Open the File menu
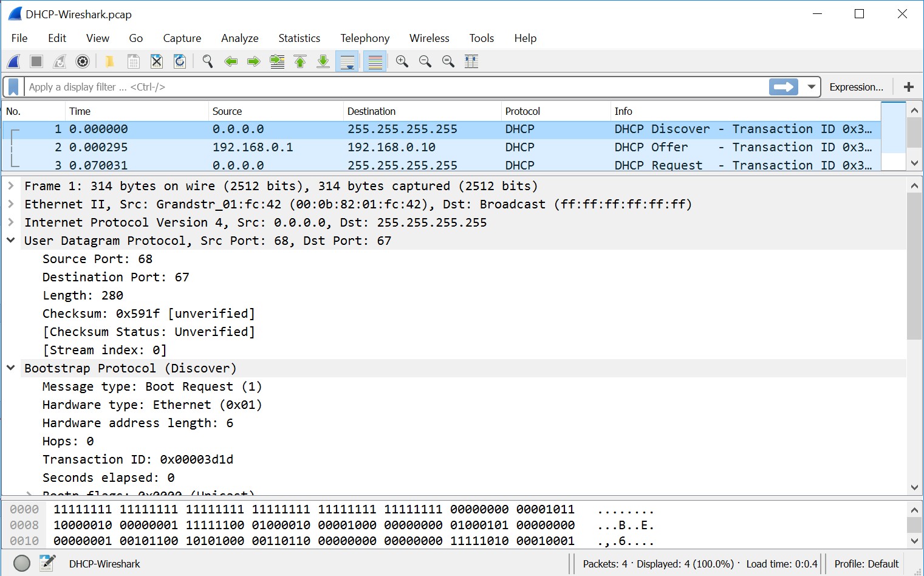The width and height of the screenshot is (924, 576). (x=19, y=38)
